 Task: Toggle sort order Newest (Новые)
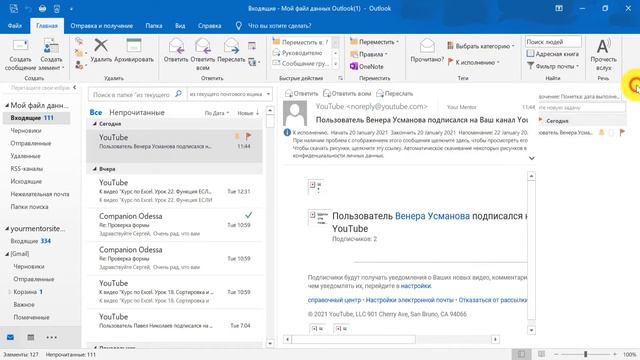coord(248,113)
